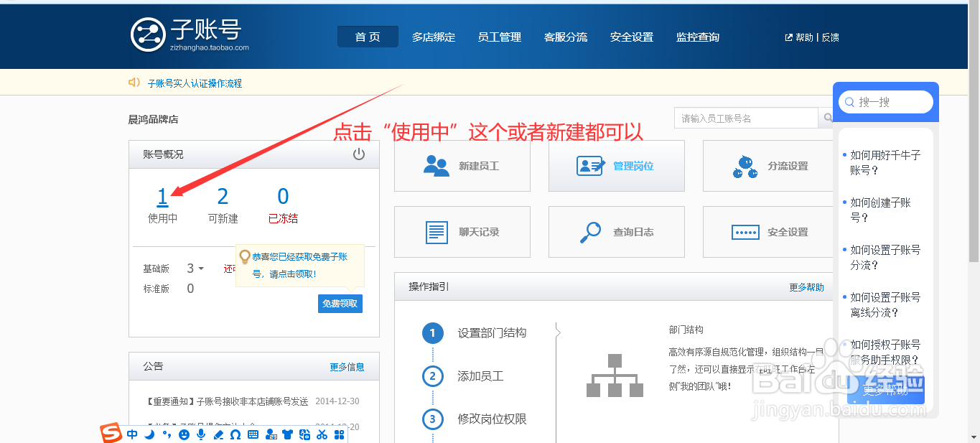This screenshot has height=443, width=980.
Task: Open 子账号实人认证操作流程 link
Action: click(195, 83)
